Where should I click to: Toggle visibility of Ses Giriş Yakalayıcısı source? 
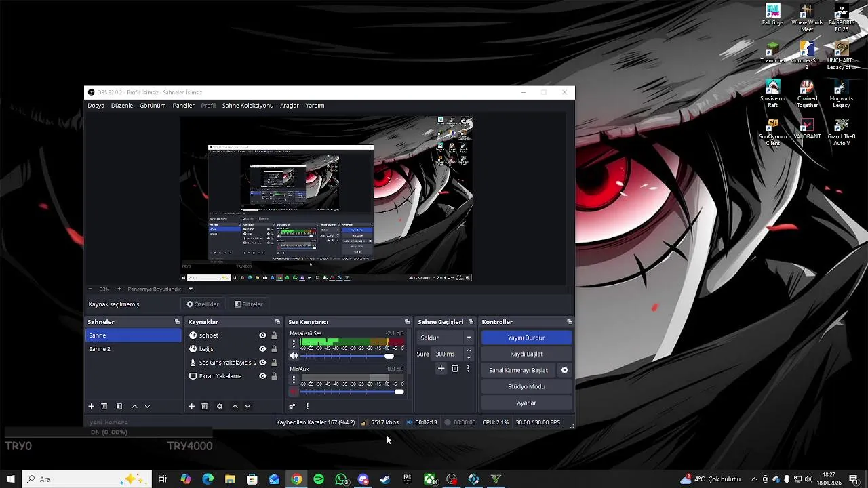[x=262, y=363]
